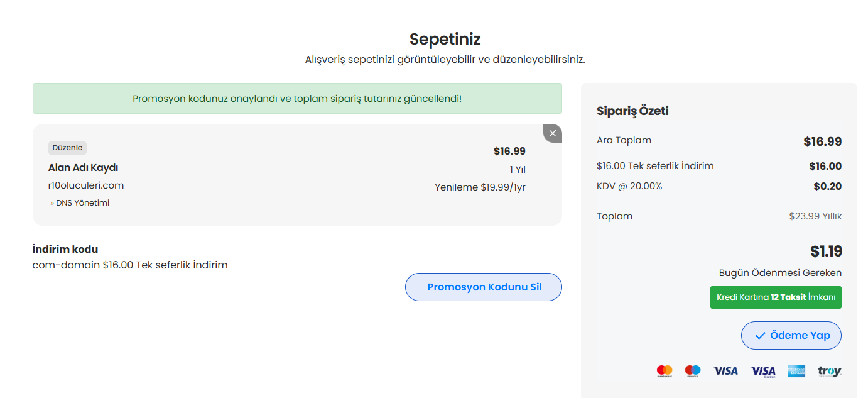Click the Maestro payment icon
The image size is (868, 398).
point(693,371)
